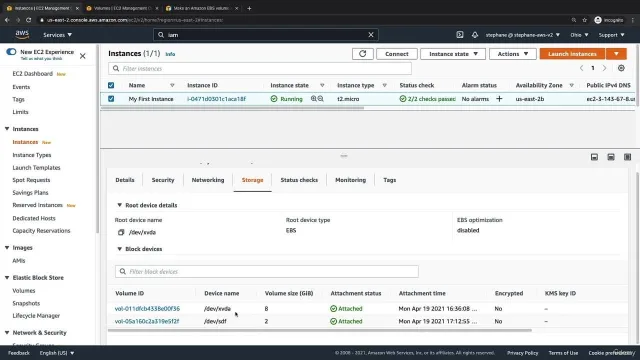Switch to Networking tab

[x=208, y=180]
